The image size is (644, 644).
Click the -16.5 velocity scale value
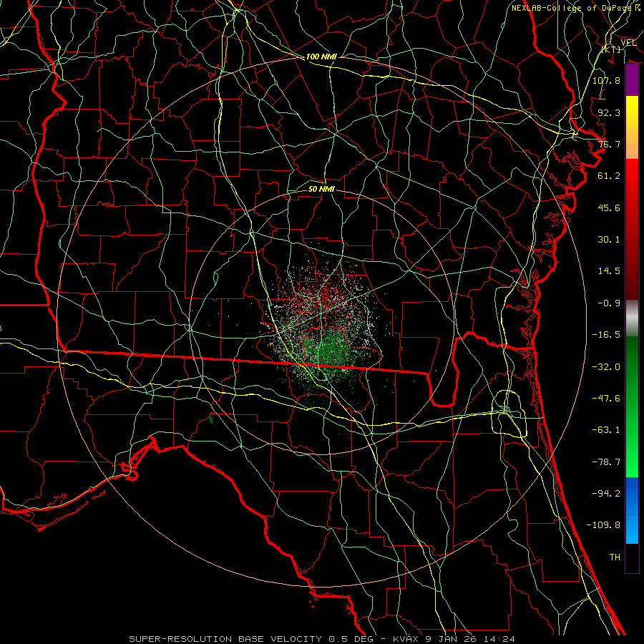click(606, 335)
